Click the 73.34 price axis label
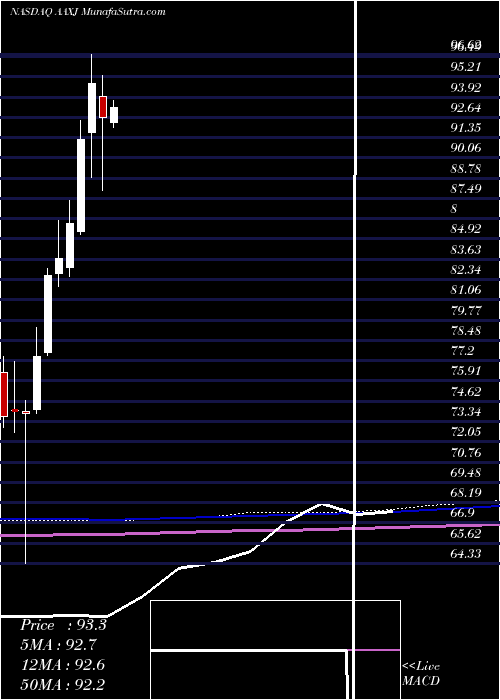The width and height of the screenshot is (500, 700). [466, 411]
